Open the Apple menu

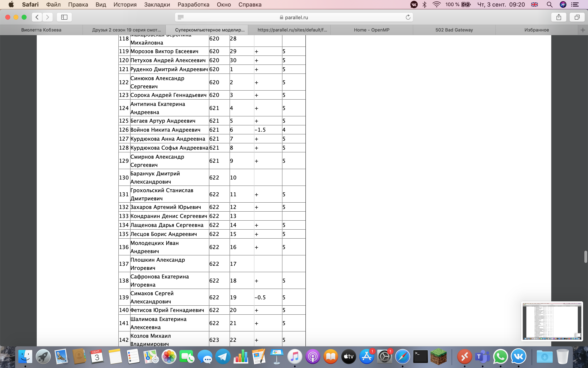[x=11, y=4]
